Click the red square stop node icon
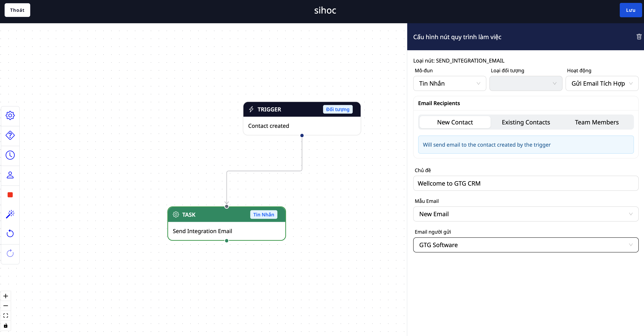The image size is (644, 336). click(x=10, y=195)
